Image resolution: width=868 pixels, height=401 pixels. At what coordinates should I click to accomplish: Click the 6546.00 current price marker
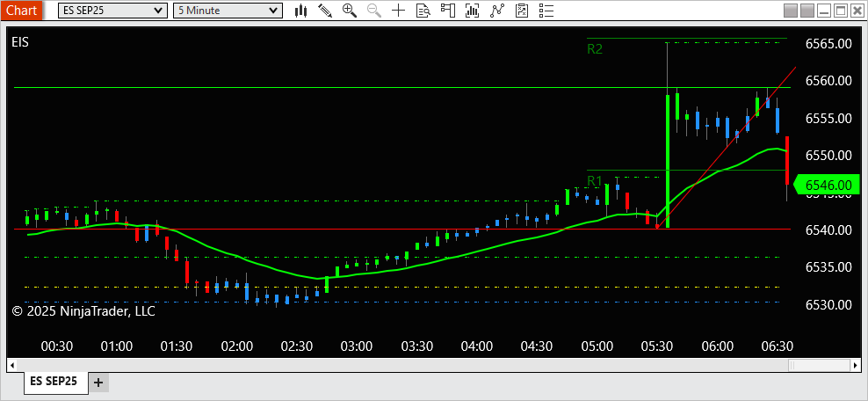(x=827, y=185)
